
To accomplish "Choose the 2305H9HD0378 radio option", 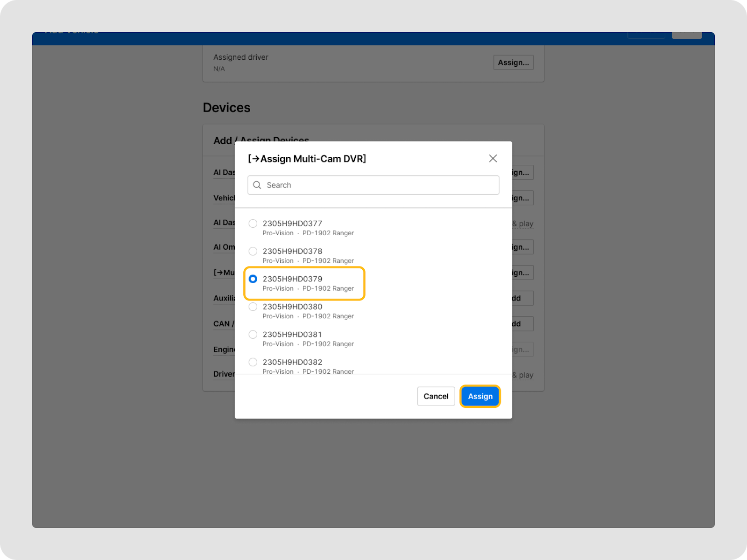I will [x=253, y=251].
